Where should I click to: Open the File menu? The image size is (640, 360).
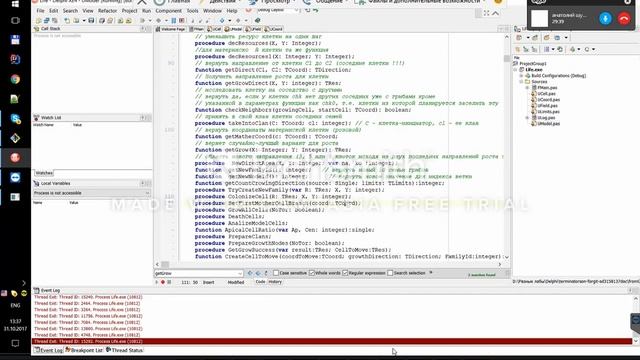tap(40, 11)
